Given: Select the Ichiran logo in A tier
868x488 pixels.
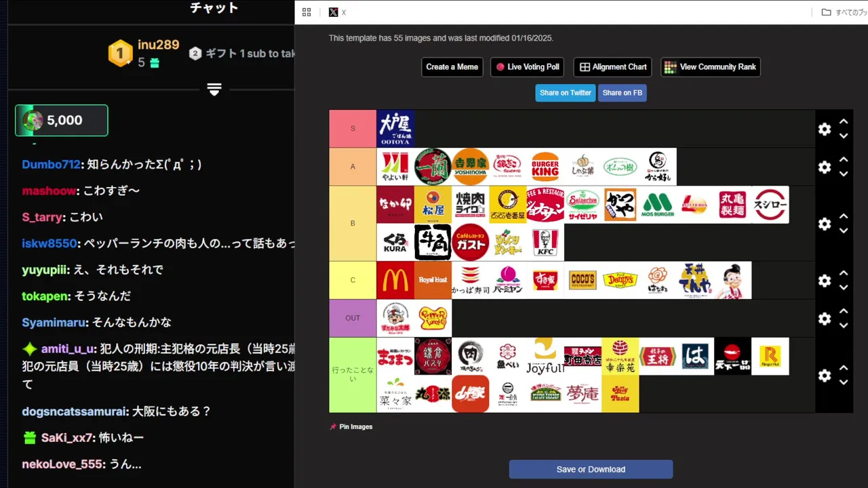Looking at the screenshot, I should [x=433, y=167].
